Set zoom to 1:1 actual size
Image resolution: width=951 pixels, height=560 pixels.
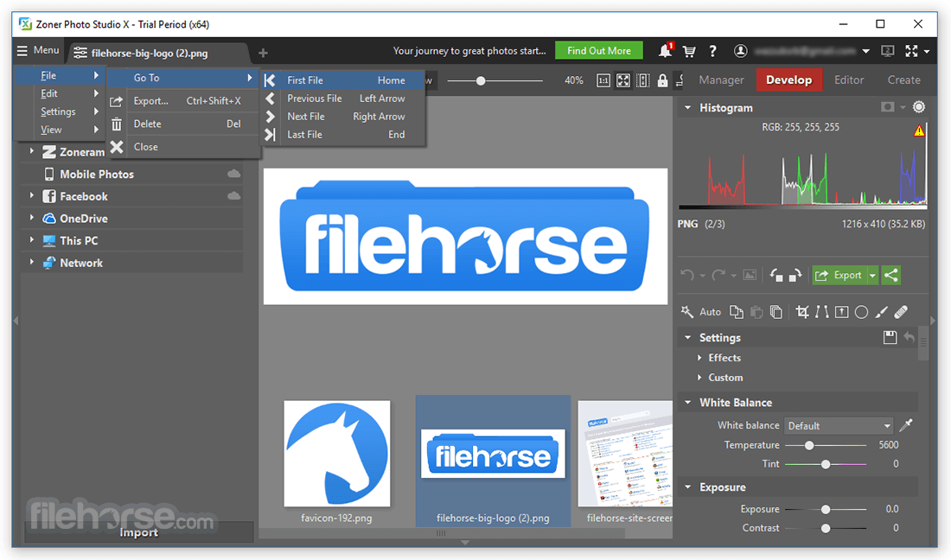[603, 80]
